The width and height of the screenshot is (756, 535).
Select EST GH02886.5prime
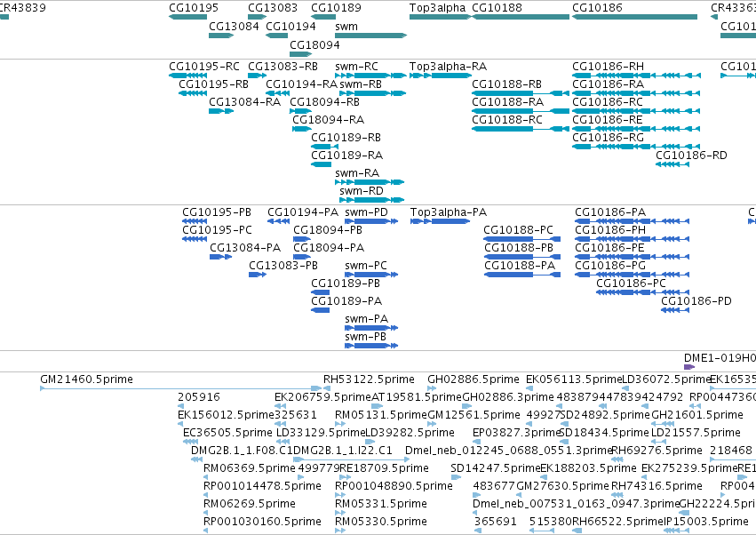432,388
